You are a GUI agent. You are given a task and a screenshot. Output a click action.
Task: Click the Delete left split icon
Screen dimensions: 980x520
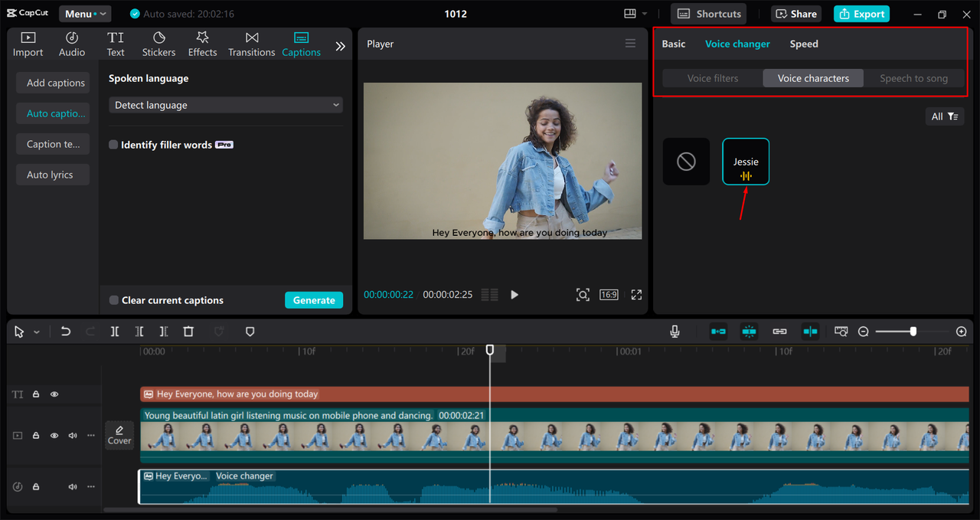(x=139, y=332)
